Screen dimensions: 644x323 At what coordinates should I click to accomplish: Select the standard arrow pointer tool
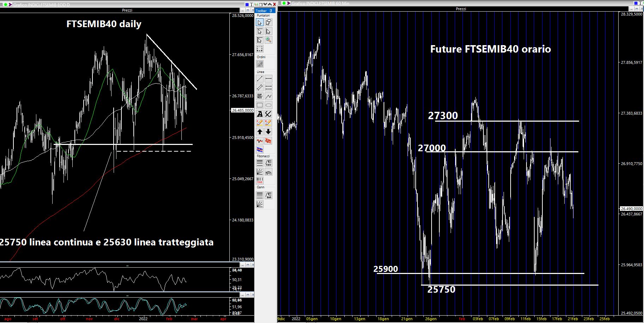click(x=260, y=23)
